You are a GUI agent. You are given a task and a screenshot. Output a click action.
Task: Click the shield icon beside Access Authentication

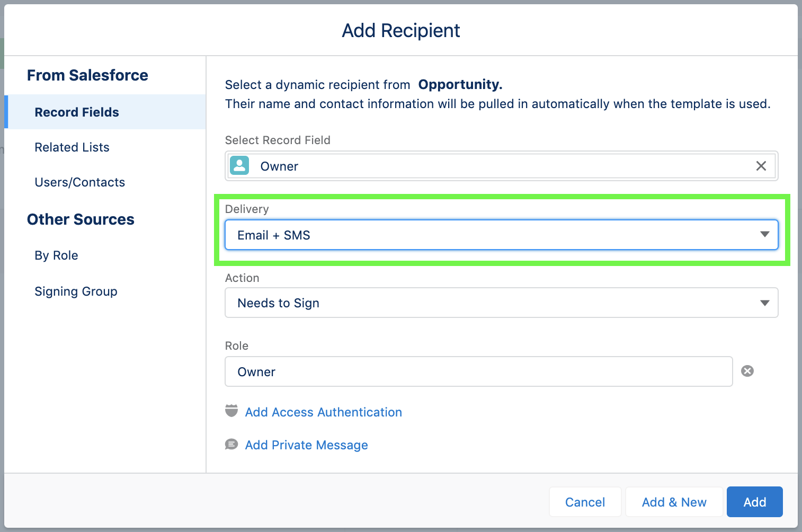pyautogui.click(x=231, y=411)
